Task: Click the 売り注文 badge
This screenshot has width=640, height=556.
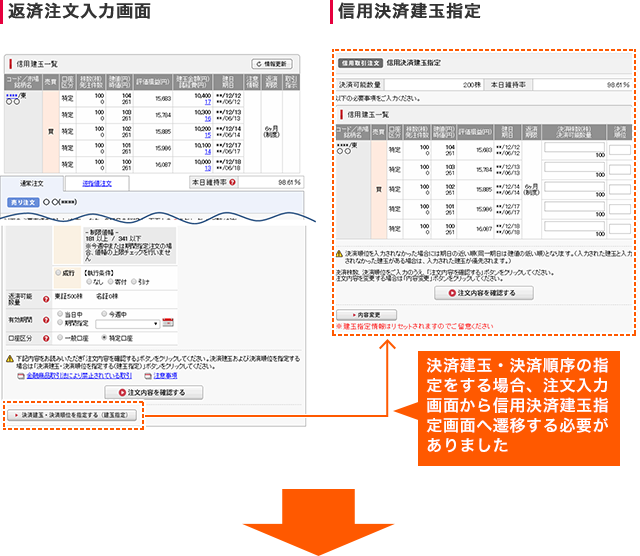Action: [x=21, y=201]
